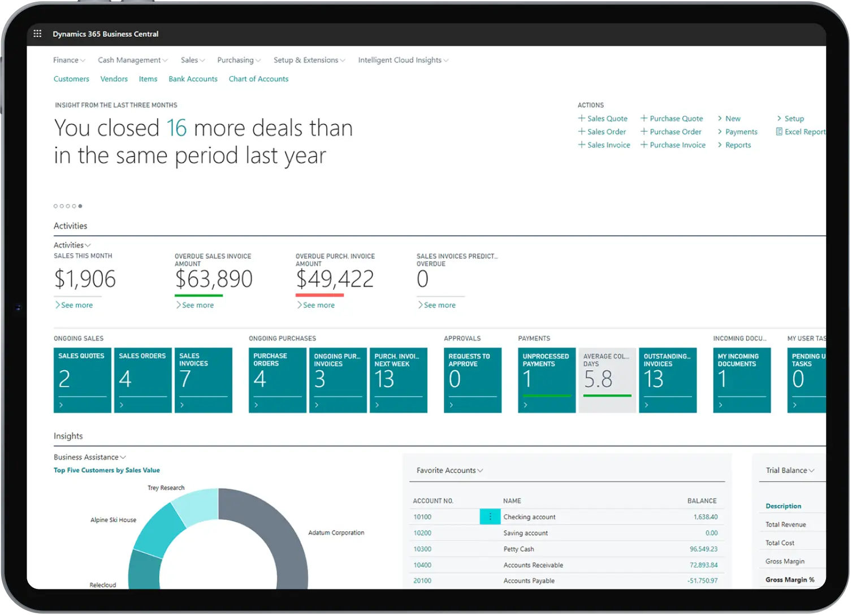
Task: Click the arrow on Sales Quotes tile
Action: click(61, 405)
